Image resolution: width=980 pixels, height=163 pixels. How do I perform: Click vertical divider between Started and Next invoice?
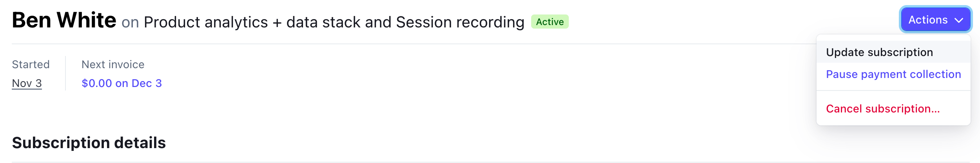[x=65, y=73]
